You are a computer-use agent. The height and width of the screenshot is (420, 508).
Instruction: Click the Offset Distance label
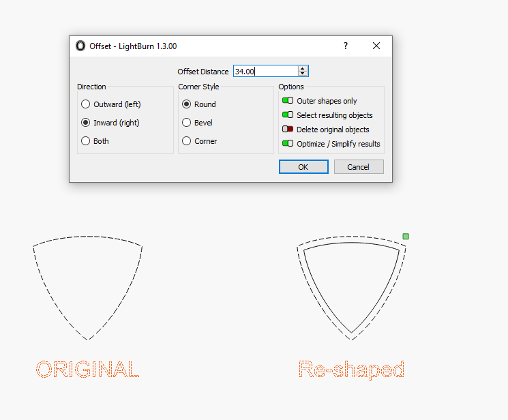point(203,72)
